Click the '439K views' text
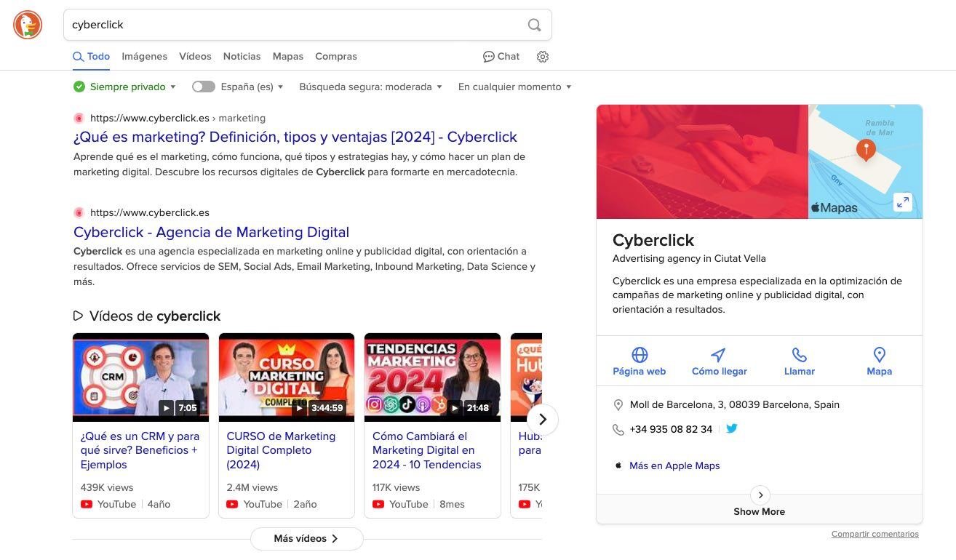This screenshot has height=560, width=956. [x=107, y=487]
